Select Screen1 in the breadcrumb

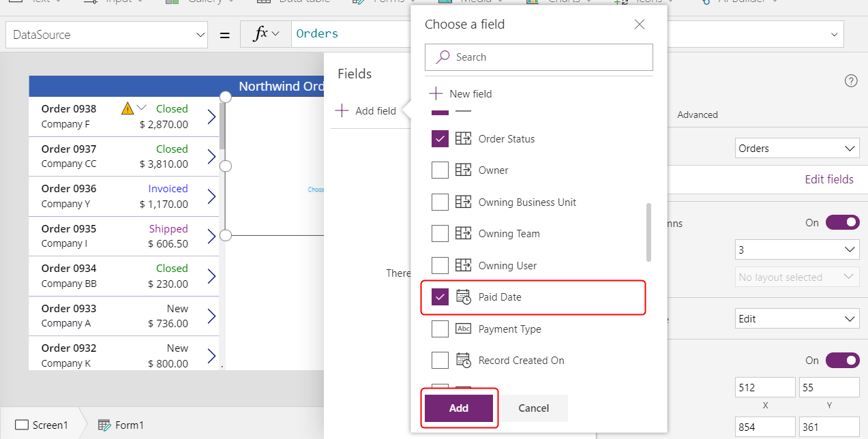coord(42,425)
